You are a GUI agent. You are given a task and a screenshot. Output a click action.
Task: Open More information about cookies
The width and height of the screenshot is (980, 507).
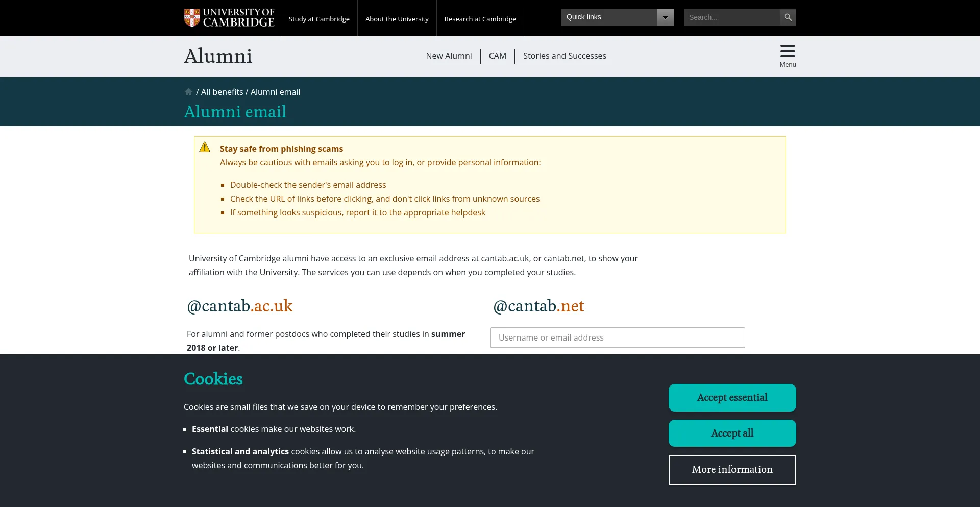732,470
